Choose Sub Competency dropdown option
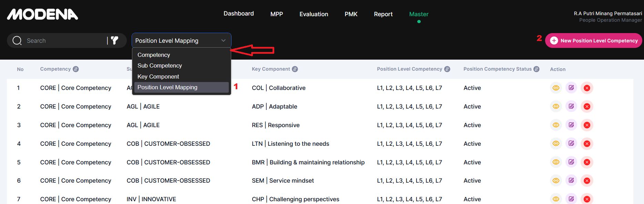 (x=160, y=65)
